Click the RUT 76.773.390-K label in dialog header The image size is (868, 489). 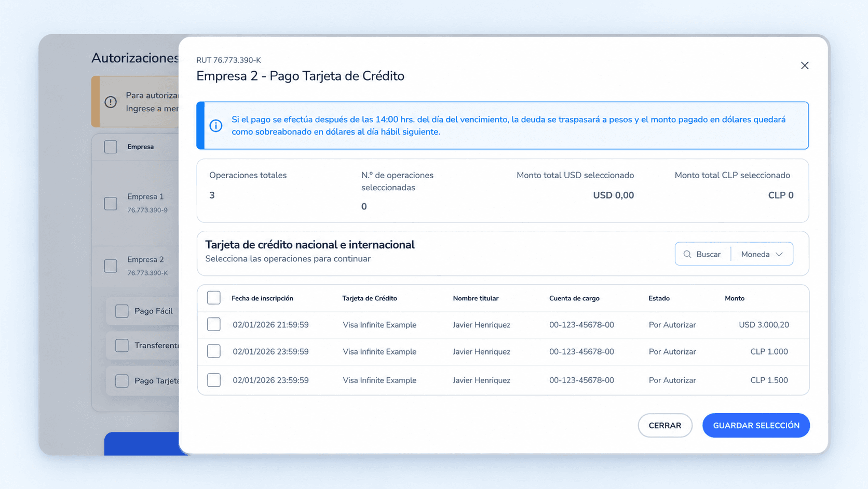(228, 60)
